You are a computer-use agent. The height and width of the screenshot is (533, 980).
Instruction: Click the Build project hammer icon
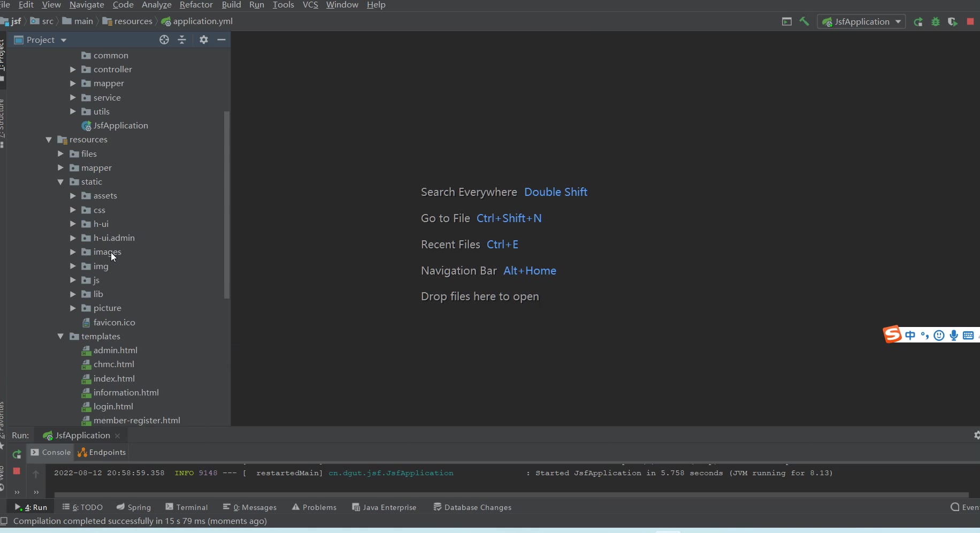click(804, 21)
